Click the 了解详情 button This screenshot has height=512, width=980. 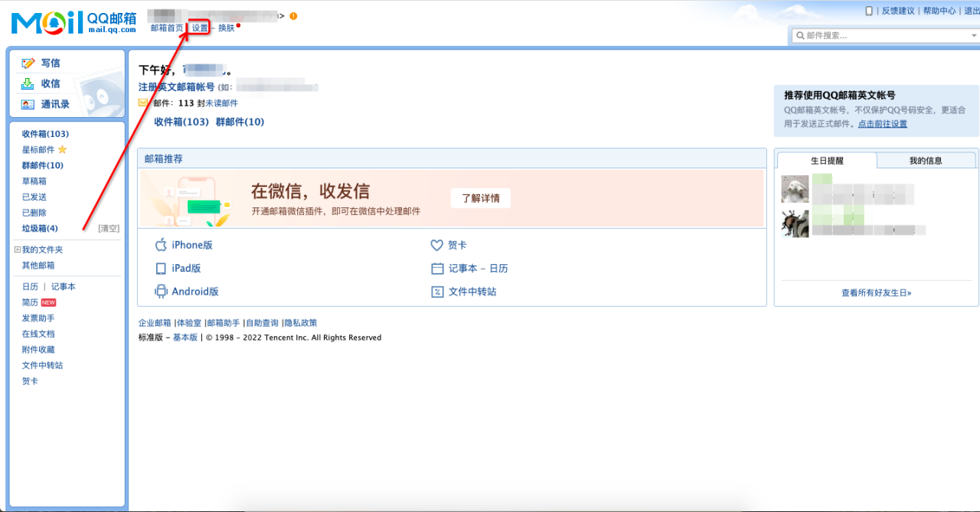click(x=481, y=198)
